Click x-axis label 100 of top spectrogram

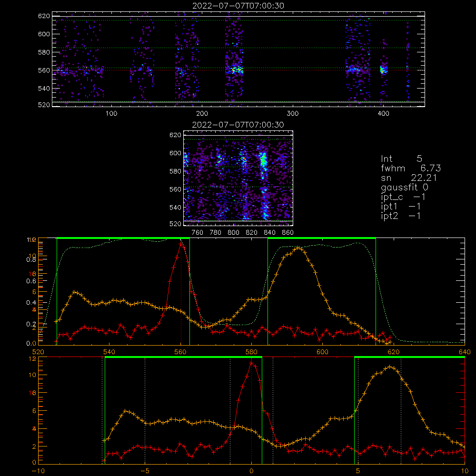click(x=111, y=114)
